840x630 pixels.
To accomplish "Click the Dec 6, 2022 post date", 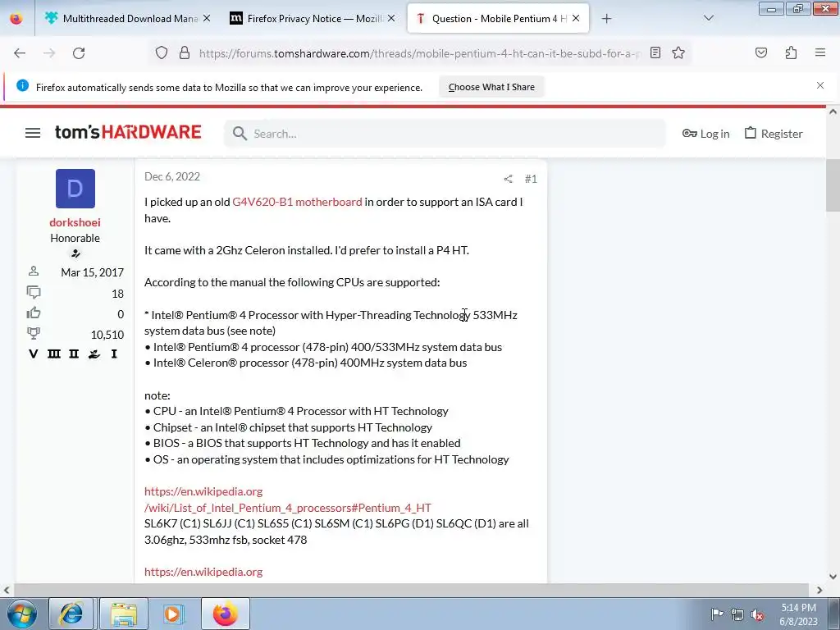I will pos(172,177).
